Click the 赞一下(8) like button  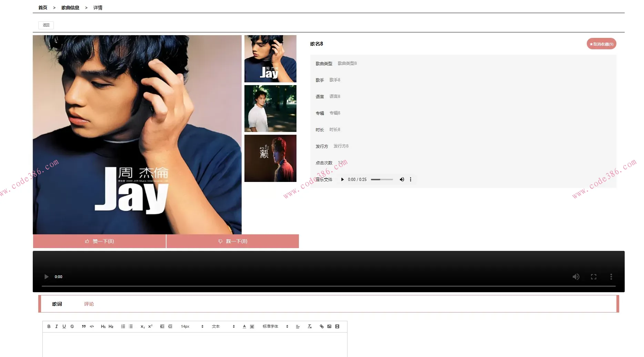click(x=99, y=241)
